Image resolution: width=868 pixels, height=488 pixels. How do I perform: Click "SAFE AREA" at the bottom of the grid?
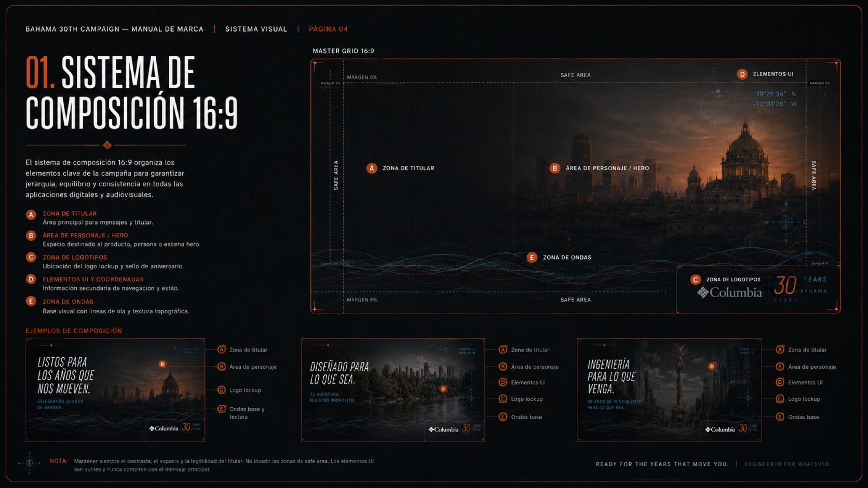[575, 300]
